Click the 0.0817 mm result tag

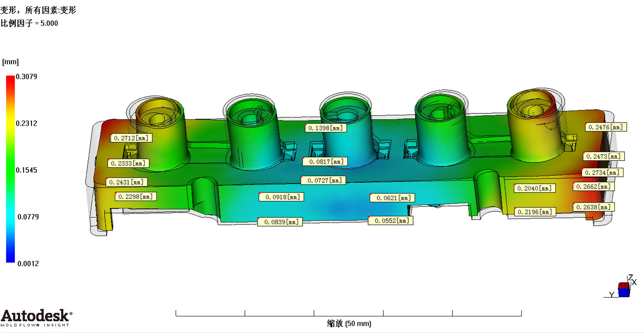coord(324,162)
